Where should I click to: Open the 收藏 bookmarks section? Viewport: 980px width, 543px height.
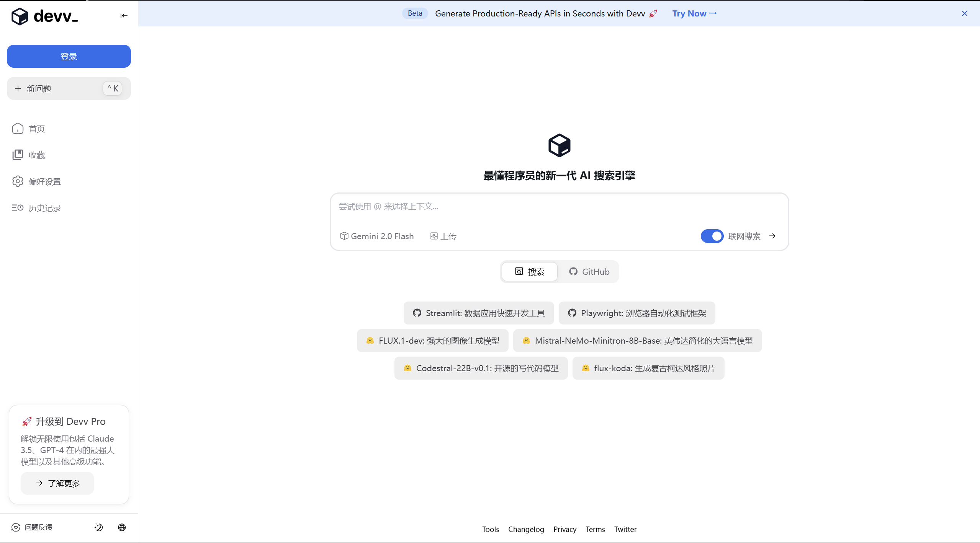tap(28, 155)
